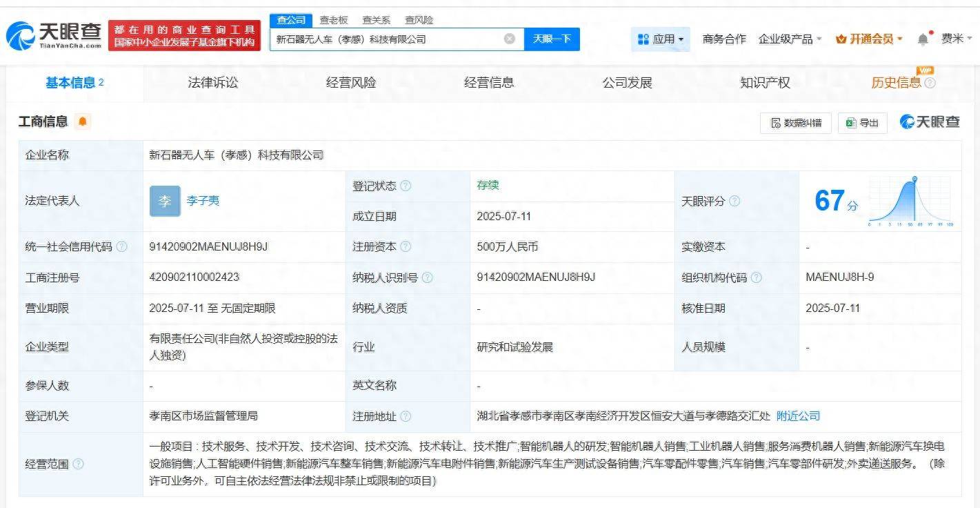Viewport: 980px width, 508px height.
Task: Open the 商务合作 link
Action: pyautogui.click(x=724, y=39)
